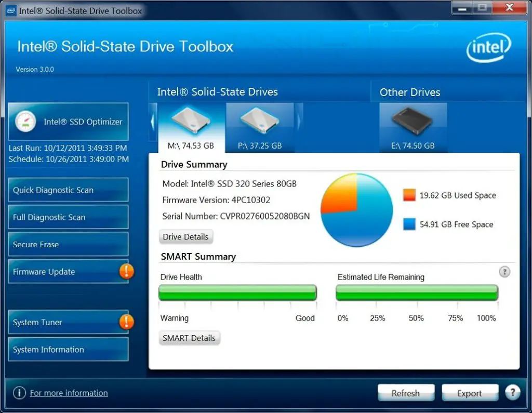
Task: Follow the For more information link
Action: [69, 393]
